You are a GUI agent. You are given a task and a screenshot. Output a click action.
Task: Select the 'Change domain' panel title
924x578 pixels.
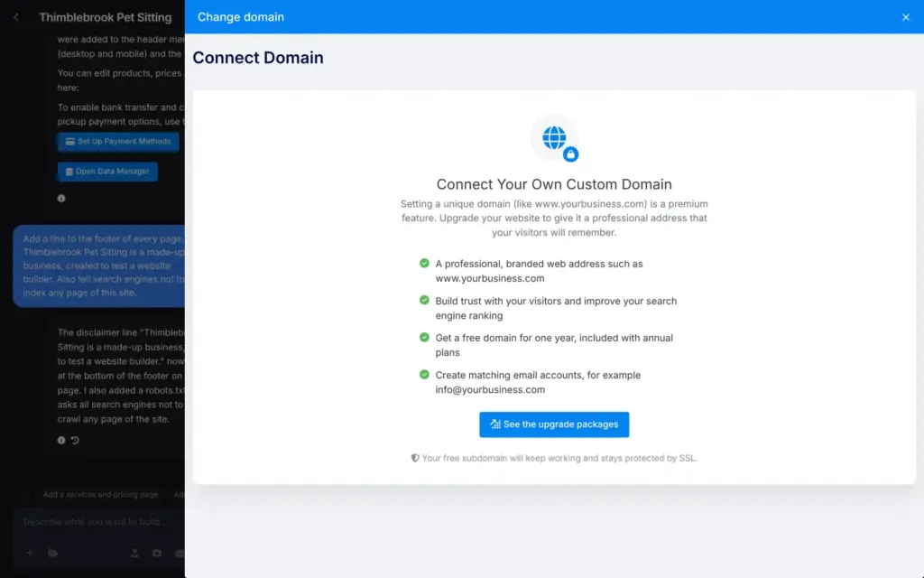pyautogui.click(x=240, y=17)
